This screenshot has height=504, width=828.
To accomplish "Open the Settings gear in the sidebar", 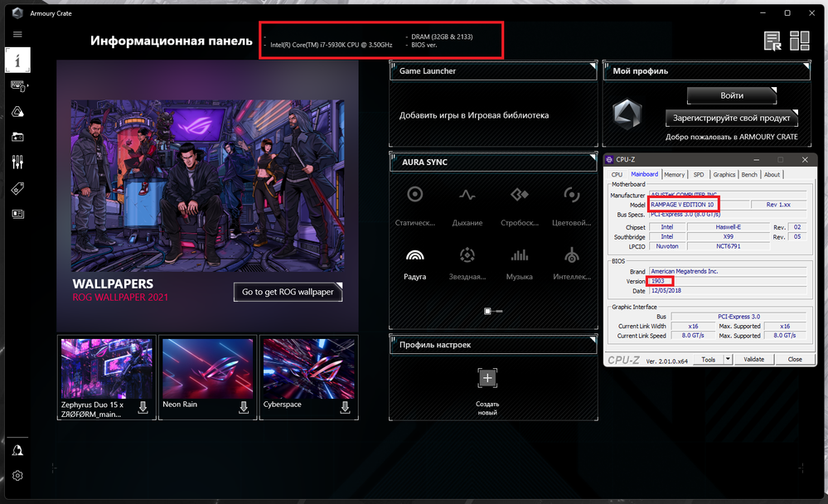I will 17,476.
